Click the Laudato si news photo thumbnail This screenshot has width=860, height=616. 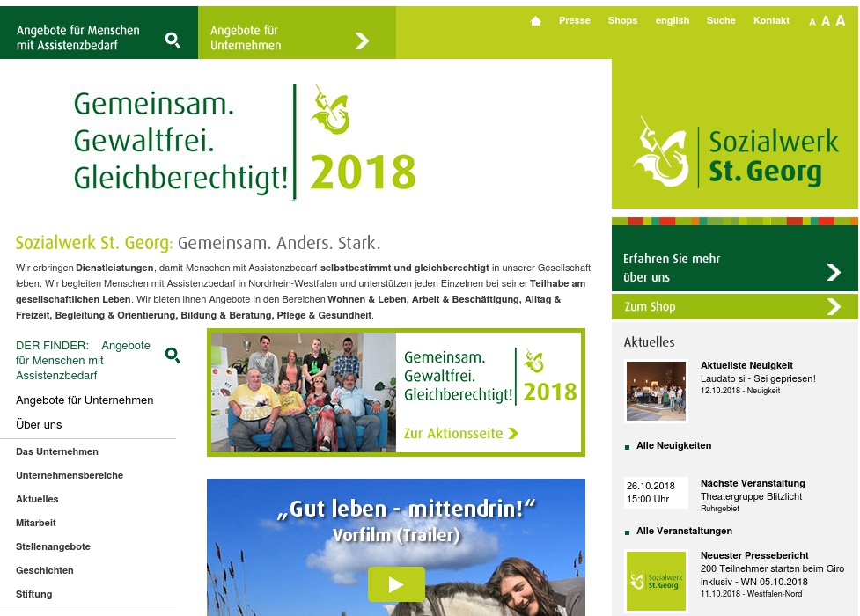(656, 391)
